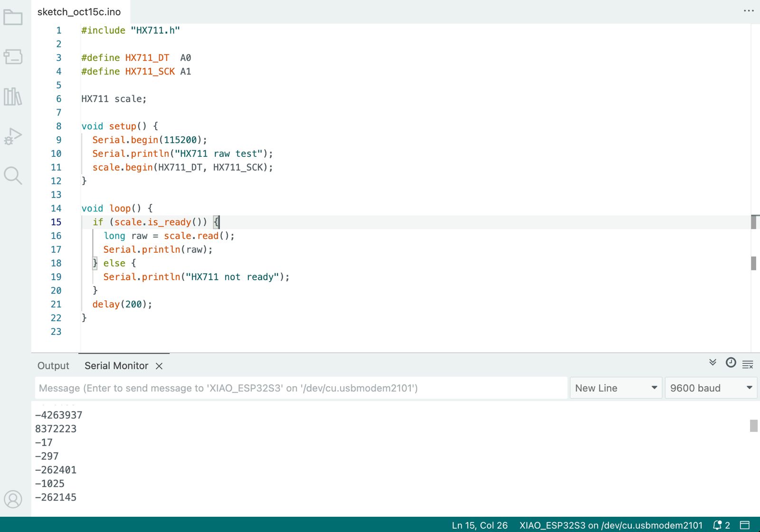The height and width of the screenshot is (532, 760).
Task: Click the Ln 15, Col 26 indicator
Action: (x=479, y=525)
